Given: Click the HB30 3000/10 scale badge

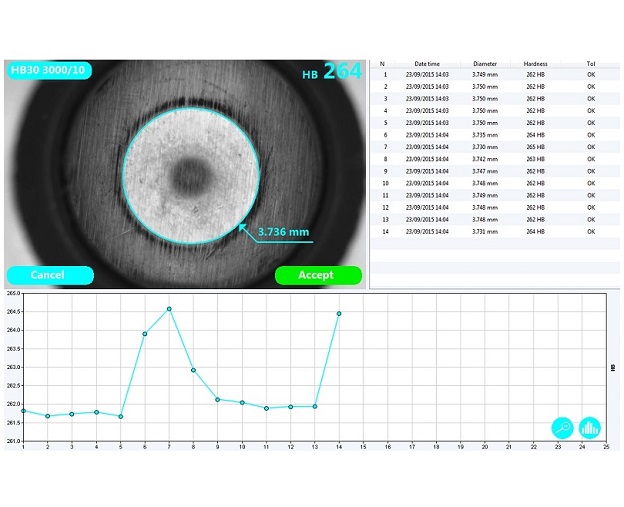Looking at the screenshot, I should pyautogui.click(x=46, y=71).
